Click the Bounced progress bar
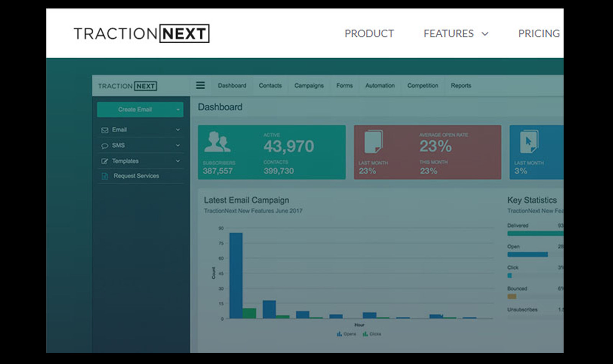 [x=512, y=297]
